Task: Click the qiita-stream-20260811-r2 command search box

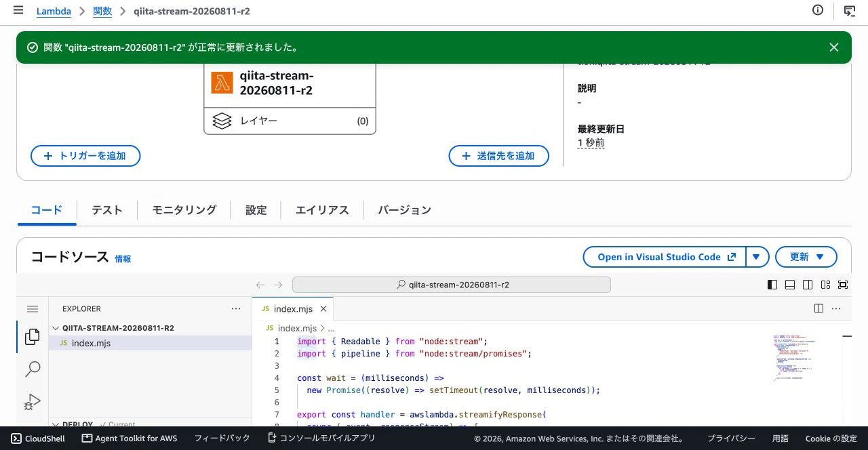Action: click(x=452, y=285)
